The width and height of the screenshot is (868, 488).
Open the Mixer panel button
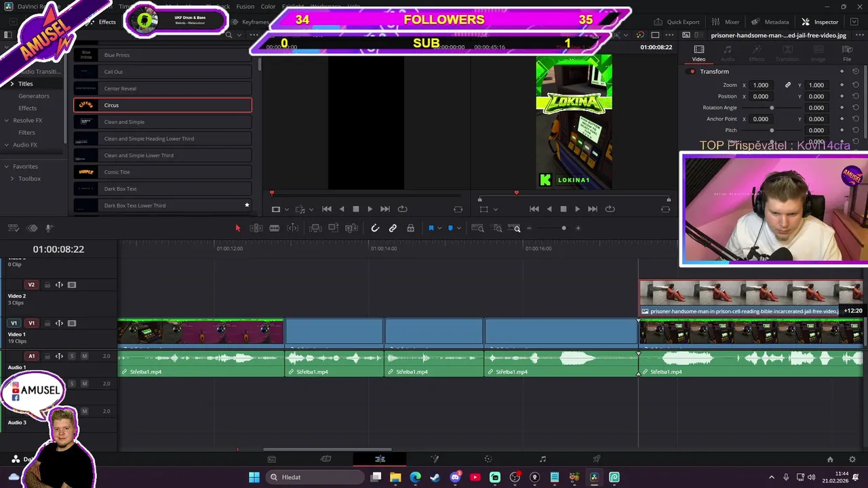(726, 22)
